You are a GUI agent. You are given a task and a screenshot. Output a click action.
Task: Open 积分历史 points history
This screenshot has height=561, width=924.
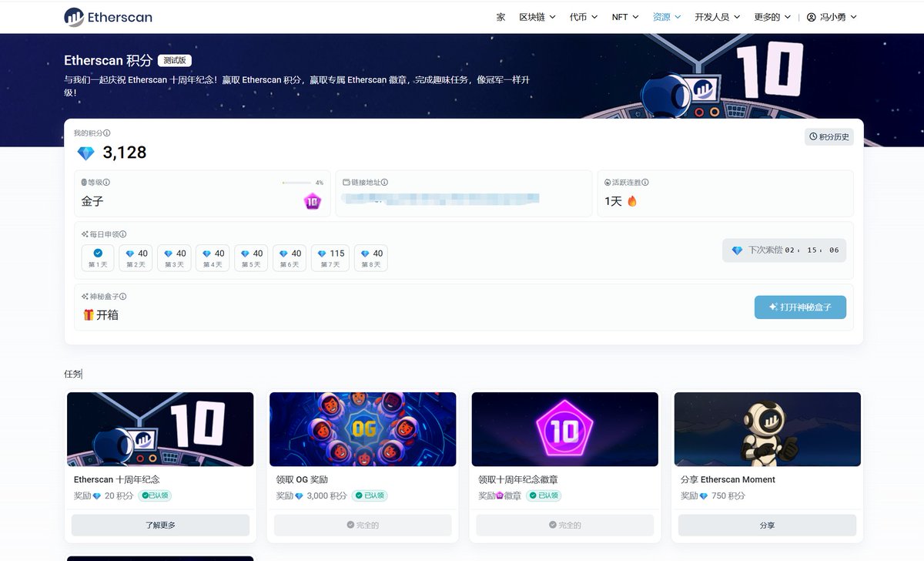point(829,136)
